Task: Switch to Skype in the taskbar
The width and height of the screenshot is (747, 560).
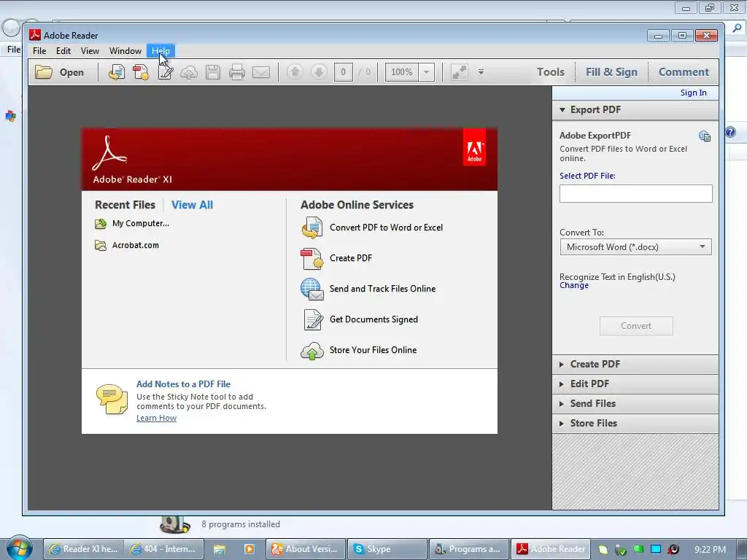Action: pyautogui.click(x=387, y=549)
